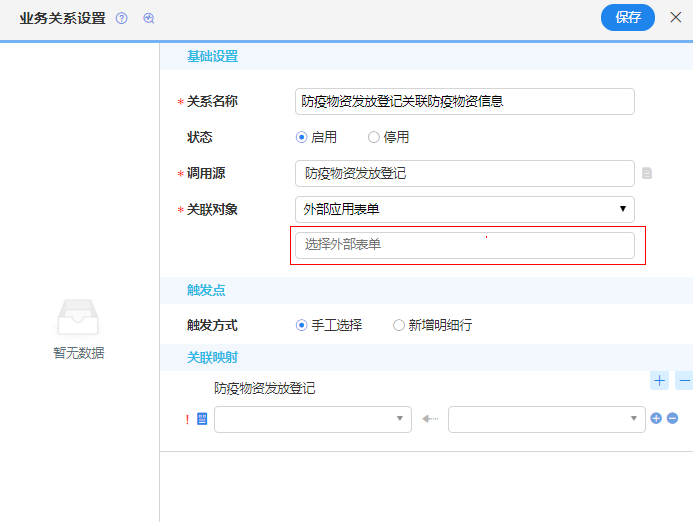This screenshot has height=522, width=693.
Task: Click the 触发点 section header
Action: pyautogui.click(x=206, y=290)
